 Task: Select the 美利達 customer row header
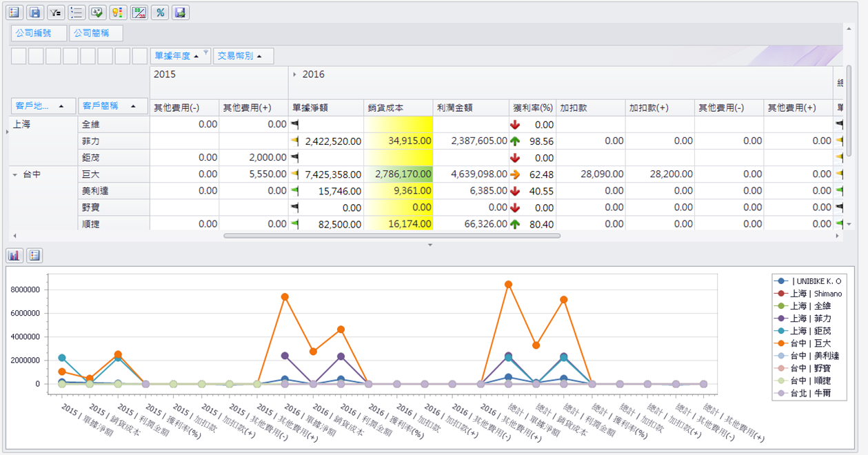pyautogui.click(x=113, y=190)
